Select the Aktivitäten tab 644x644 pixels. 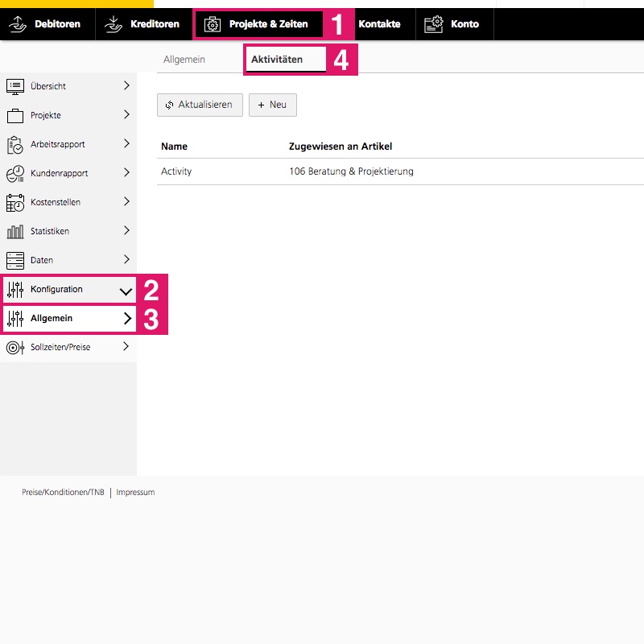[277, 60]
